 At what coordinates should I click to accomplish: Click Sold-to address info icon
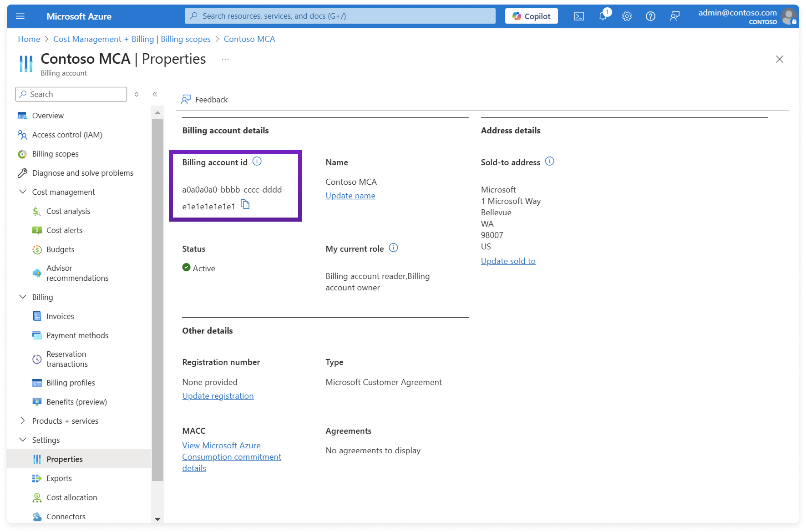pyautogui.click(x=550, y=162)
